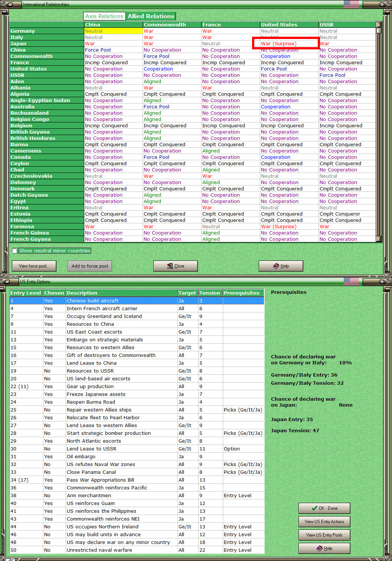Screen dimensions: 392x561
Task: Open View US Entry Actions
Action: (x=324, y=522)
